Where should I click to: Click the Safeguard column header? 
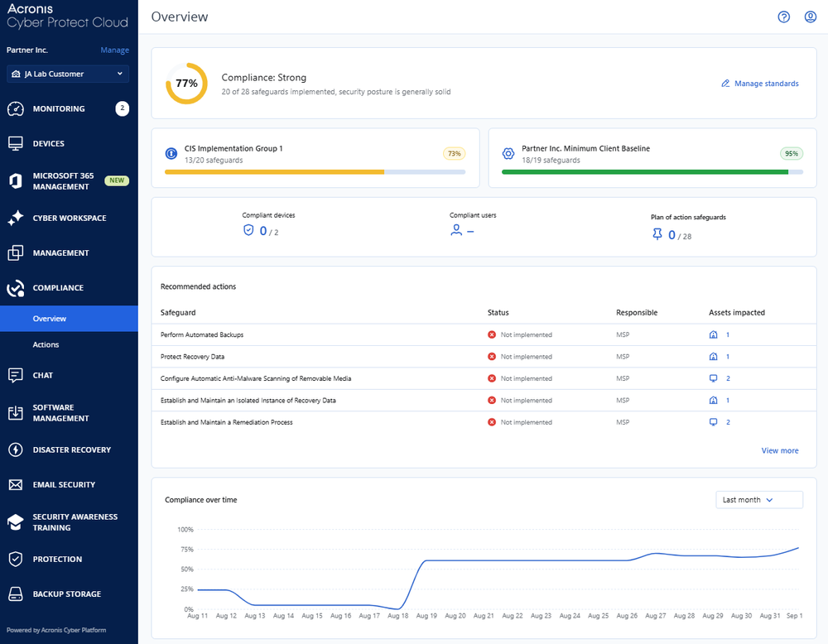coord(178,313)
